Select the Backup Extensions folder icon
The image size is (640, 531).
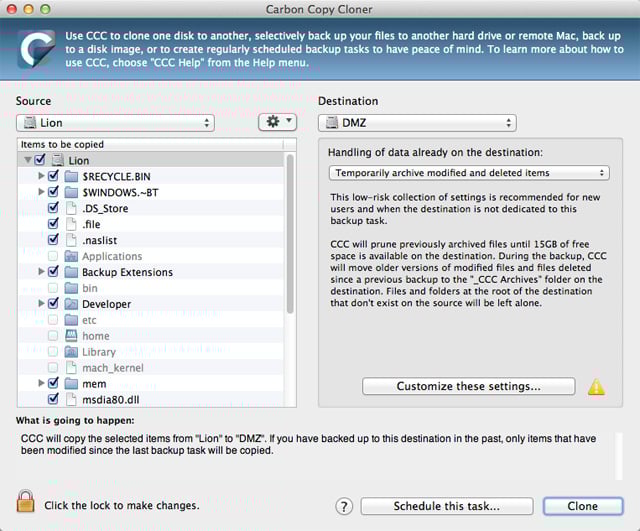(x=71, y=272)
